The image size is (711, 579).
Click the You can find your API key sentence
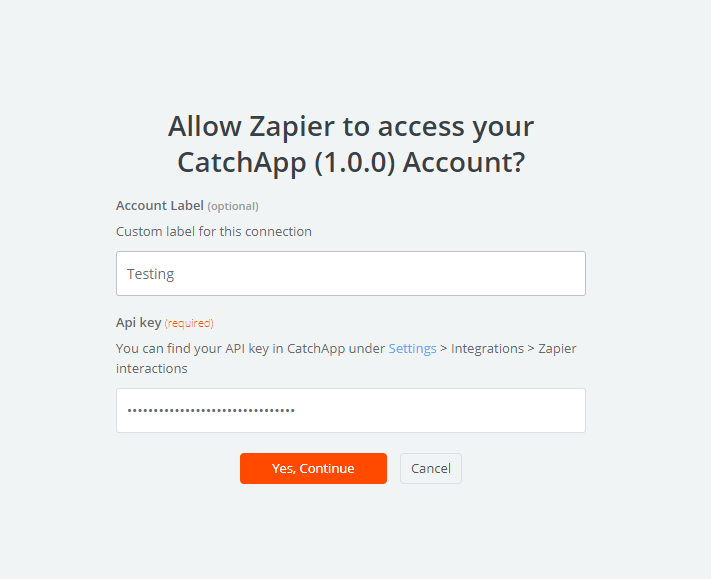[x=346, y=358]
